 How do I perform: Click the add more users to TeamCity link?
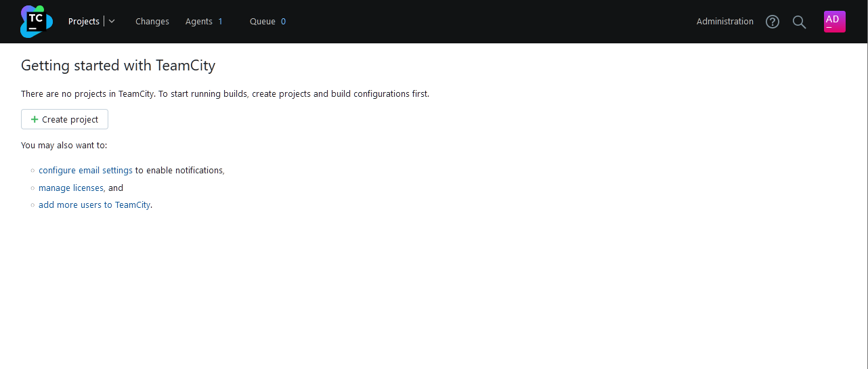(94, 205)
